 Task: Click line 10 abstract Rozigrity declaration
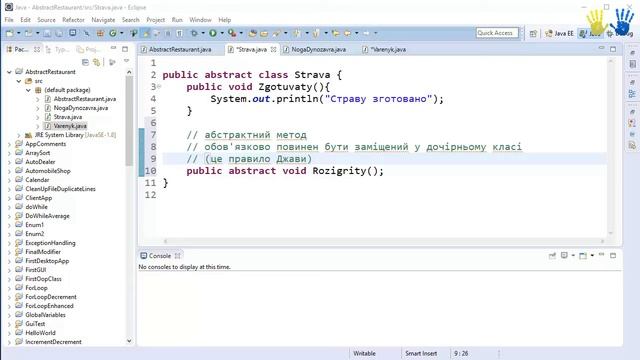point(285,171)
